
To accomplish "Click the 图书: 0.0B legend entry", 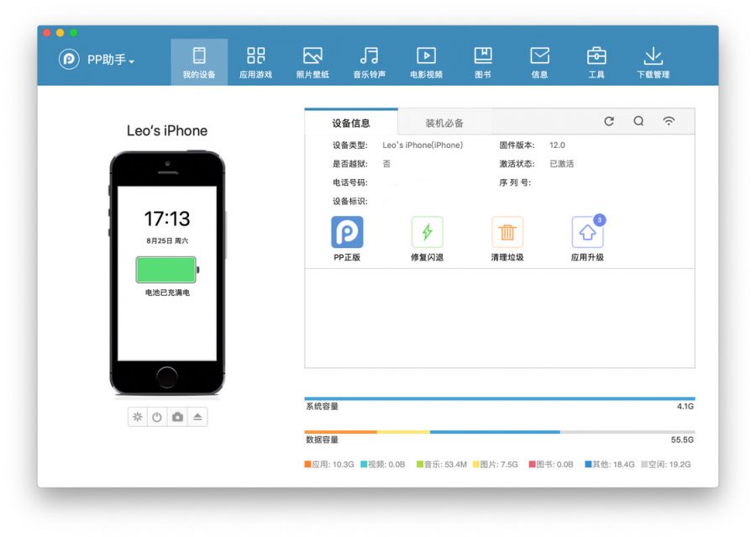I will tap(551, 464).
